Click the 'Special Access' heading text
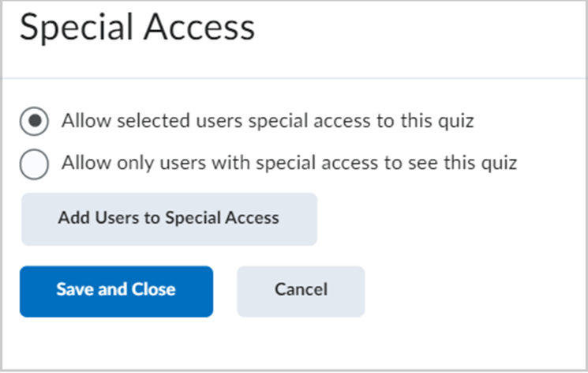 coord(137,27)
